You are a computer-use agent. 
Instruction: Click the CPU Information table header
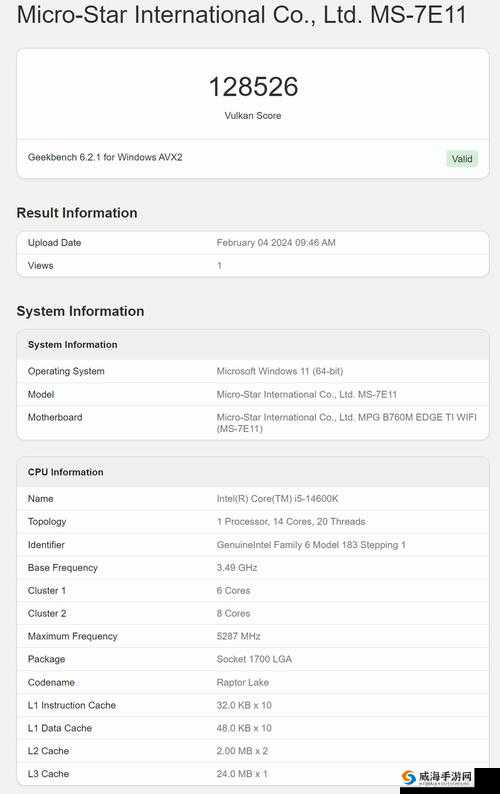[x=253, y=472]
